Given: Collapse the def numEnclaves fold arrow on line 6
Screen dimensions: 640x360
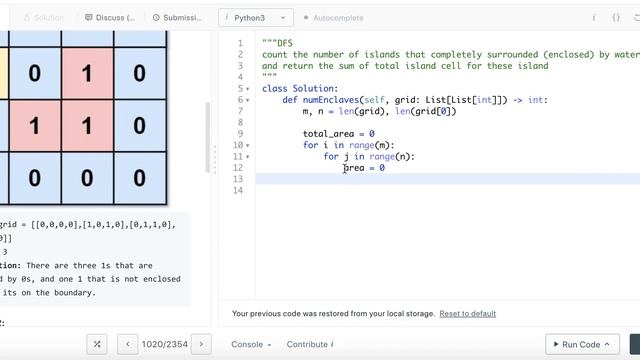Looking at the screenshot, I should (x=248, y=100).
